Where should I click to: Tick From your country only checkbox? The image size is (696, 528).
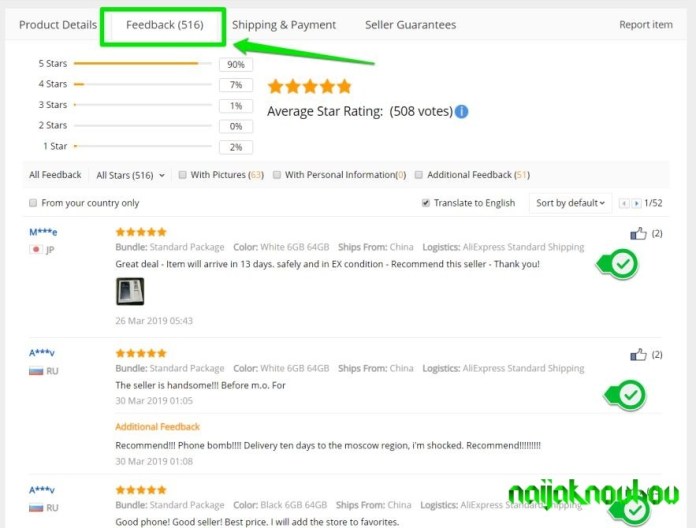point(33,203)
